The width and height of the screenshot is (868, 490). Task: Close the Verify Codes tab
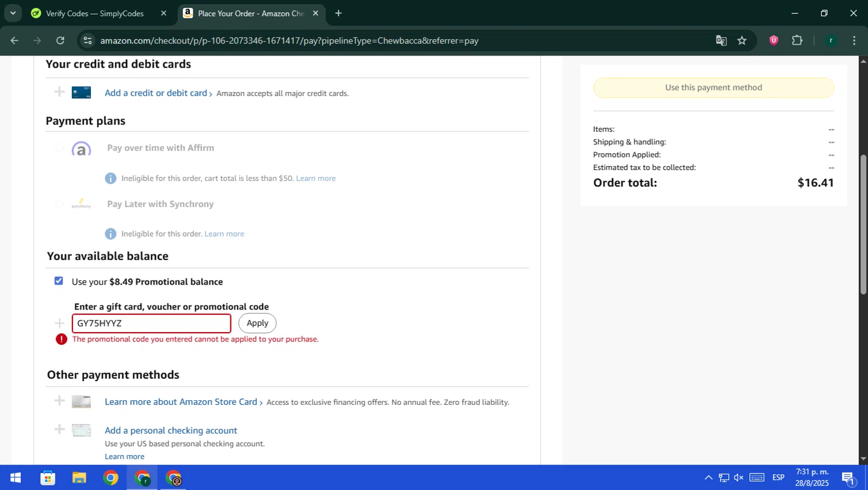(x=164, y=13)
